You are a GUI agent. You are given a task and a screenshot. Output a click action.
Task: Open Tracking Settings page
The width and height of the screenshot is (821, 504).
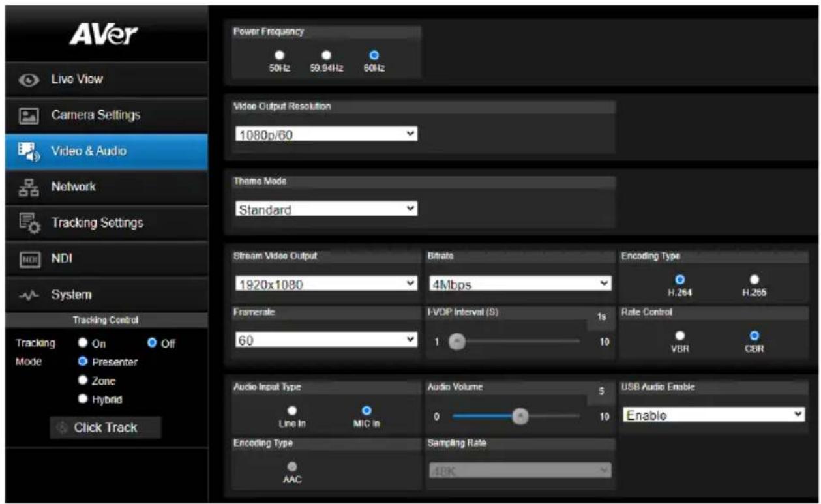point(106,223)
